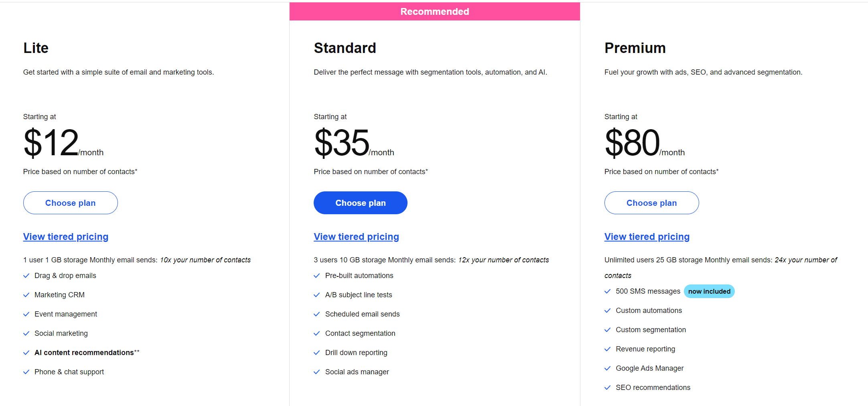Image resolution: width=868 pixels, height=406 pixels.
Task: Click the checkmark next to Phone & chat support
Action: coord(26,372)
